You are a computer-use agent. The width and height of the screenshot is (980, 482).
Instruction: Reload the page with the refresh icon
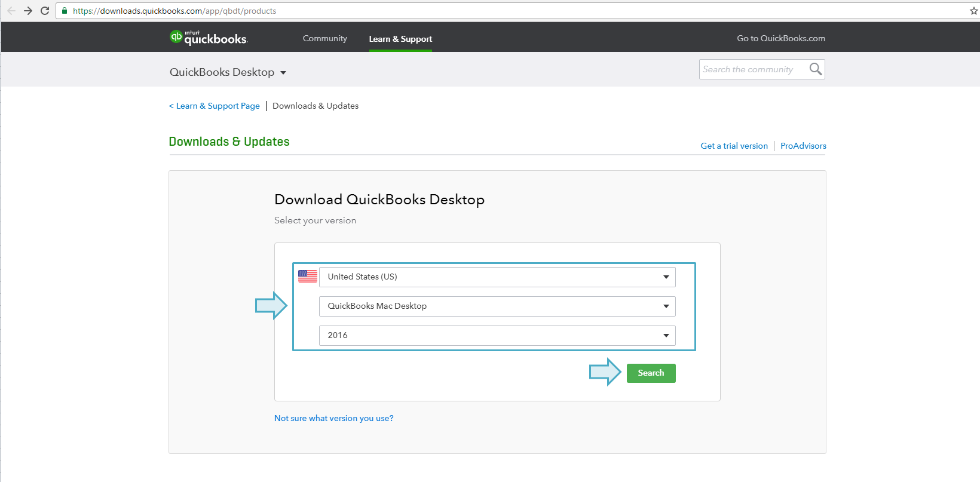click(x=45, y=11)
